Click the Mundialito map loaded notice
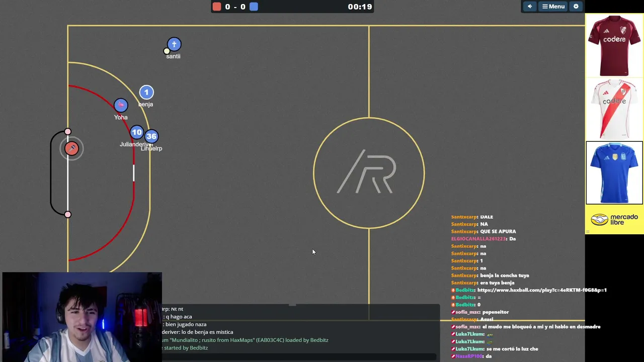644x362 pixels. click(245, 340)
